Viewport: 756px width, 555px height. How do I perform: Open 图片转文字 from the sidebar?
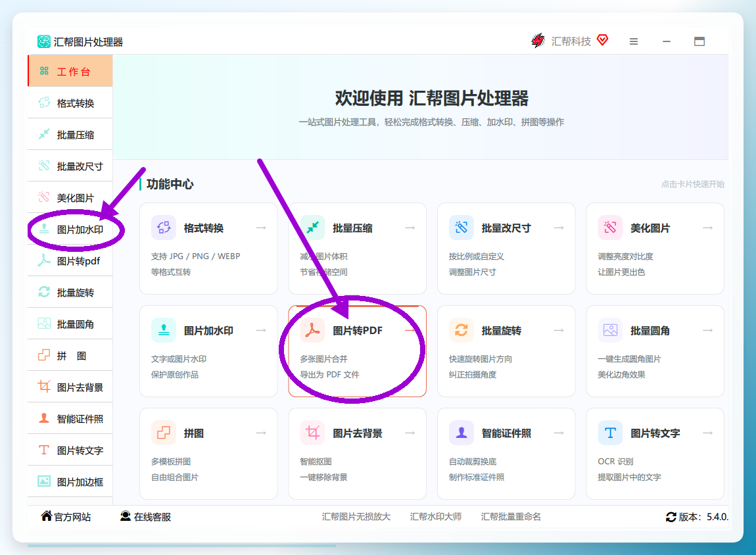pos(70,450)
